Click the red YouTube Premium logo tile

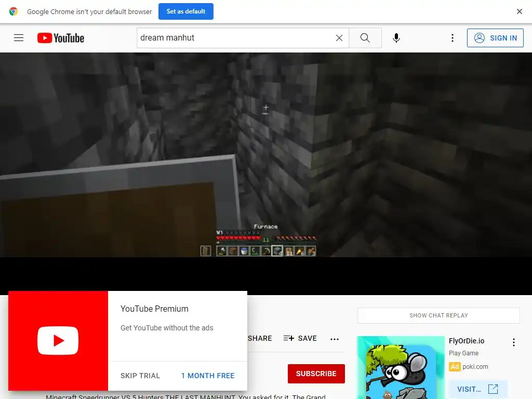pos(58,341)
